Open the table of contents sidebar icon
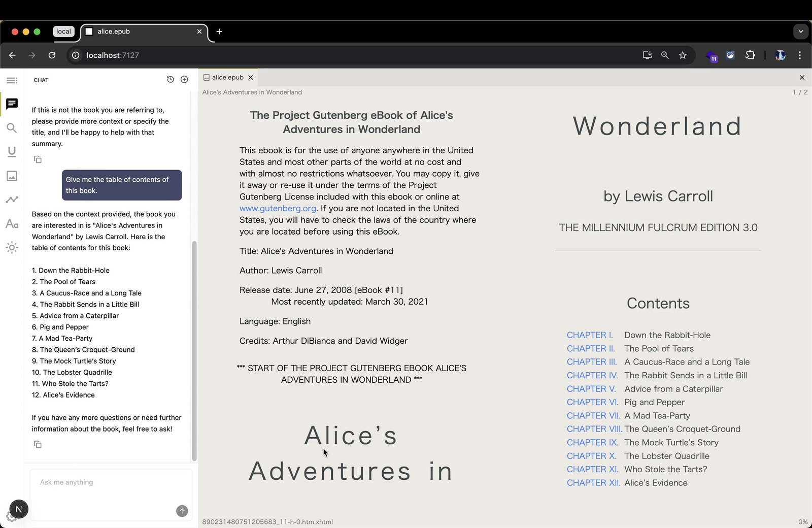The height and width of the screenshot is (528, 812). [x=12, y=80]
